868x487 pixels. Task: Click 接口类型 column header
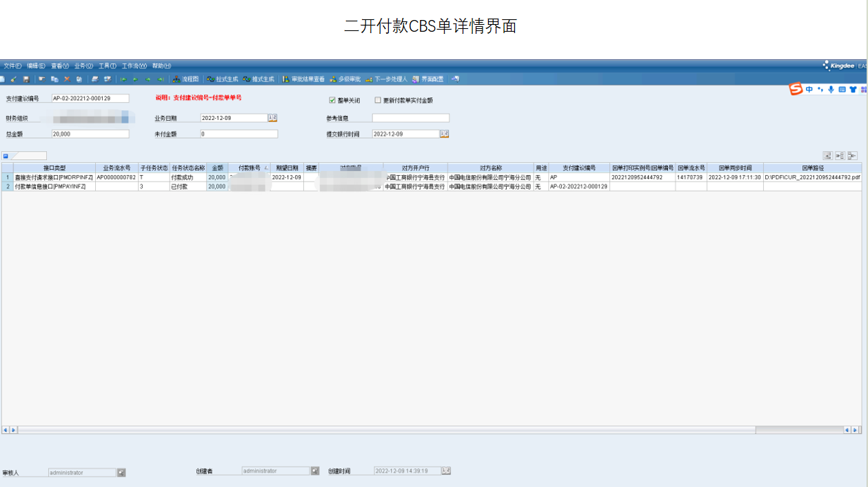(x=54, y=168)
